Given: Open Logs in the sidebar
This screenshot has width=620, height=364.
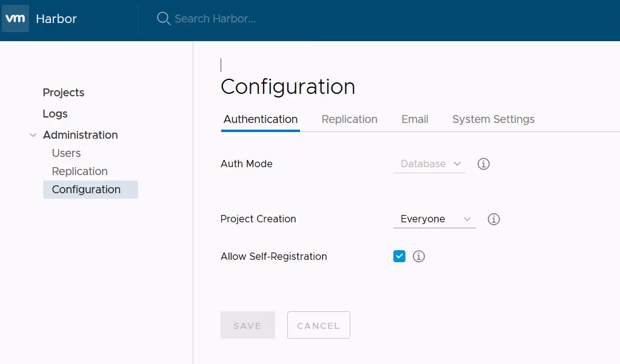Looking at the screenshot, I should click(55, 114).
